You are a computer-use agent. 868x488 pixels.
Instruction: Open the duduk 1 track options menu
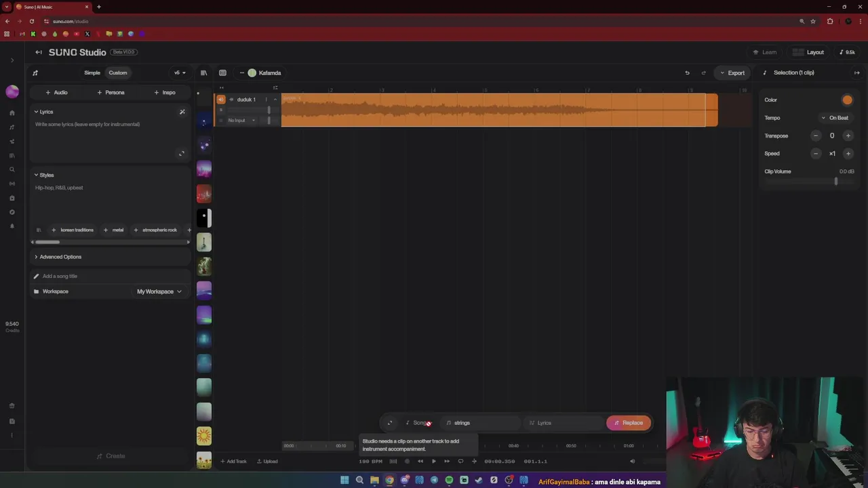266,100
